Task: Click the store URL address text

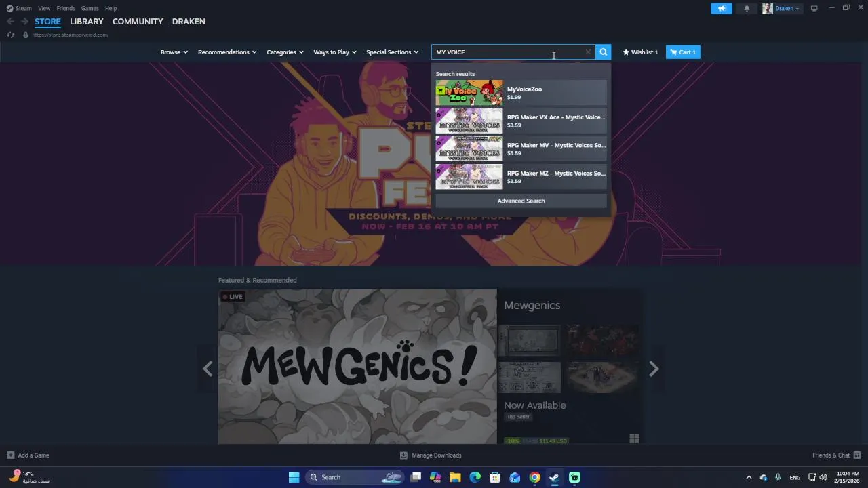Action: tap(70, 35)
